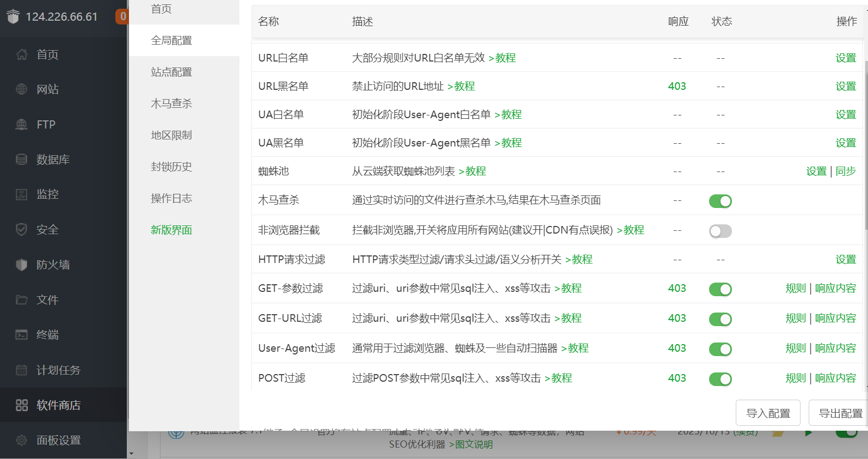This screenshot has width=868, height=459.
Task: Open the 图文说明 link for SEO优化利器
Action: pos(471,444)
